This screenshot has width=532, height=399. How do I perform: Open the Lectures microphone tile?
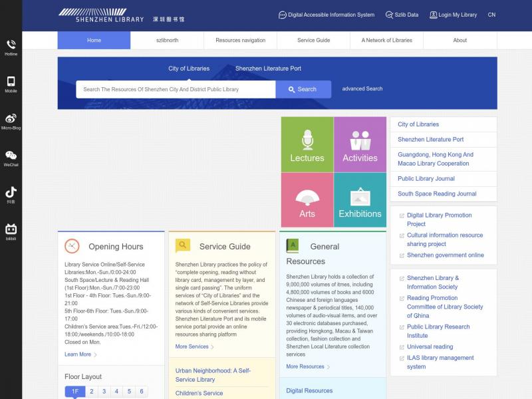point(307,144)
